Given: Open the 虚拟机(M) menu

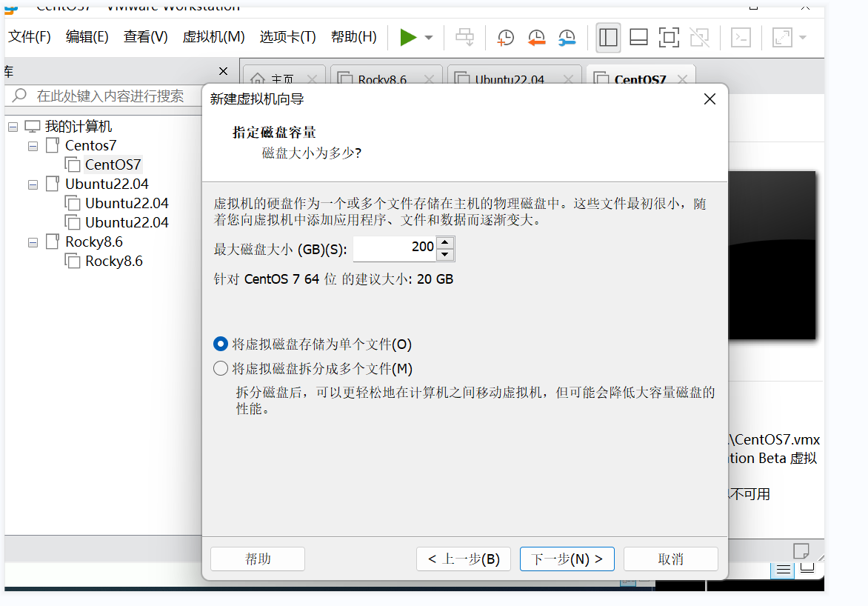Looking at the screenshot, I should (214, 36).
